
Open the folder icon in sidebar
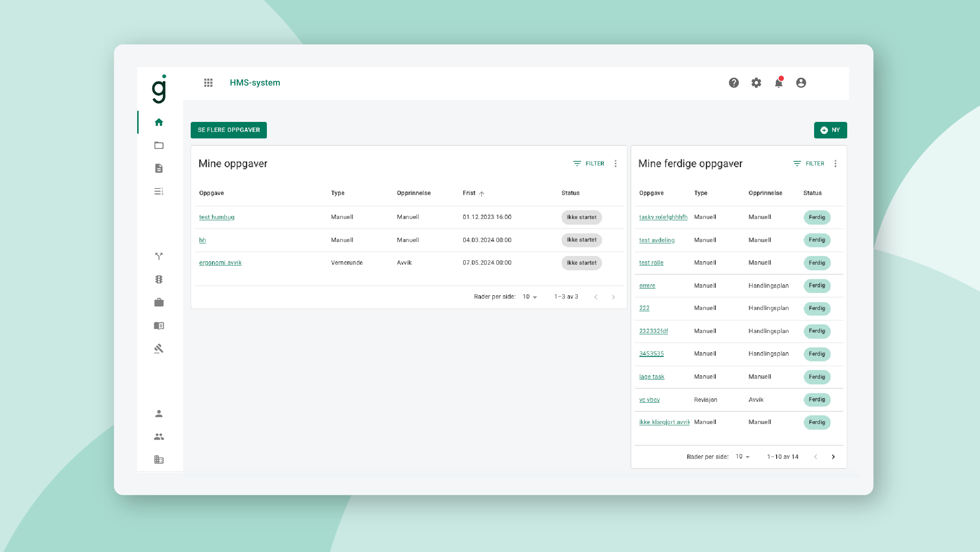pyautogui.click(x=159, y=145)
